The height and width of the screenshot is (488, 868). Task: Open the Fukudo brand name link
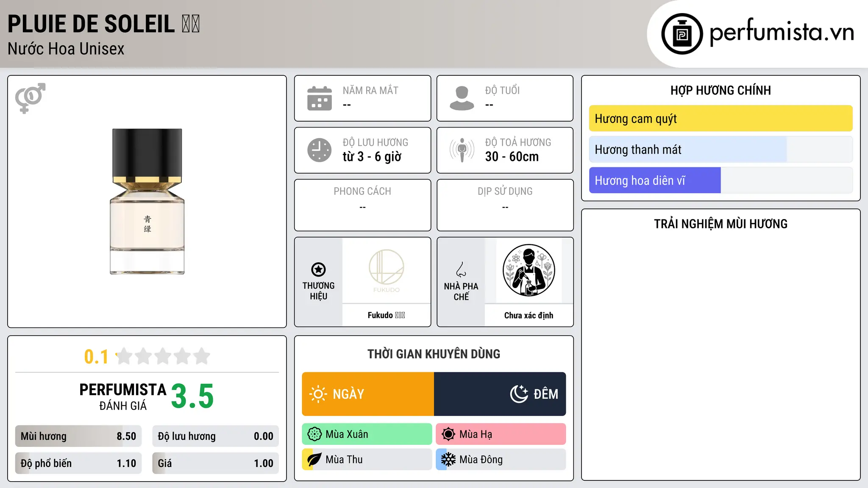(x=386, y=315)
